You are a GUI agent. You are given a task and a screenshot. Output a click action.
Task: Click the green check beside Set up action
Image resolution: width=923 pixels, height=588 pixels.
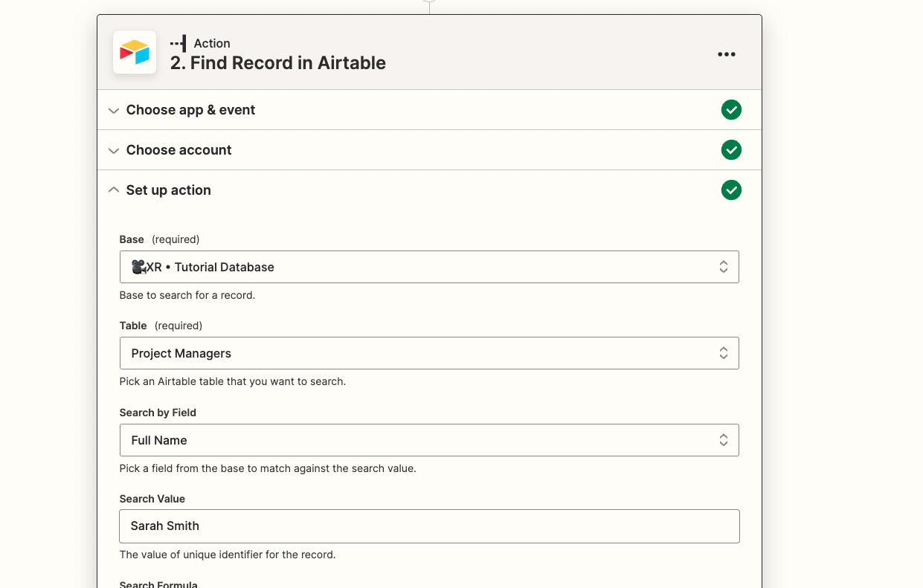click(731, 190)
